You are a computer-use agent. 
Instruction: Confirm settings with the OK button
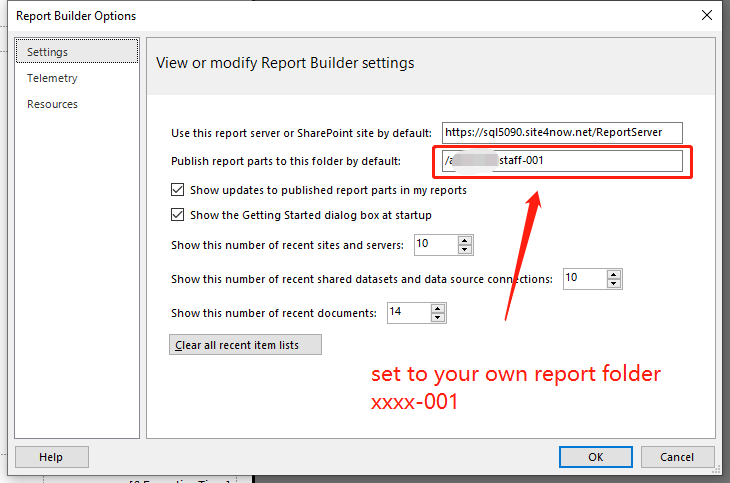(x=595, y=457)
